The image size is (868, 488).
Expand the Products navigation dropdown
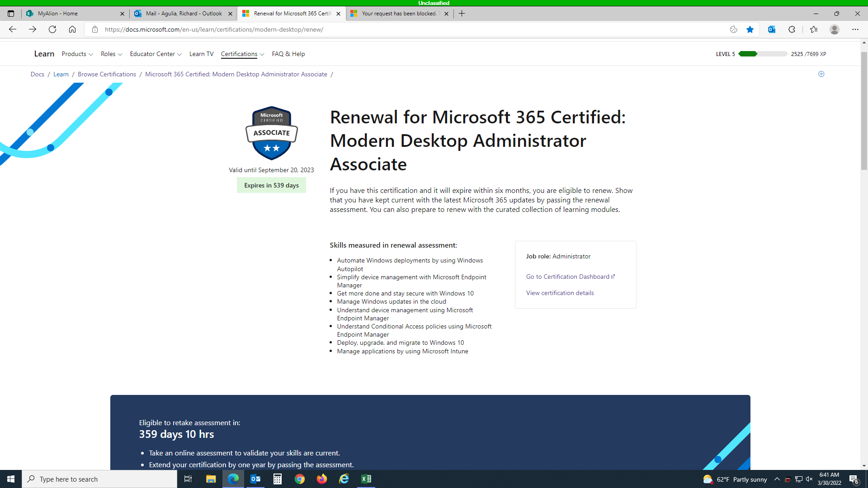tap(77, 54)
